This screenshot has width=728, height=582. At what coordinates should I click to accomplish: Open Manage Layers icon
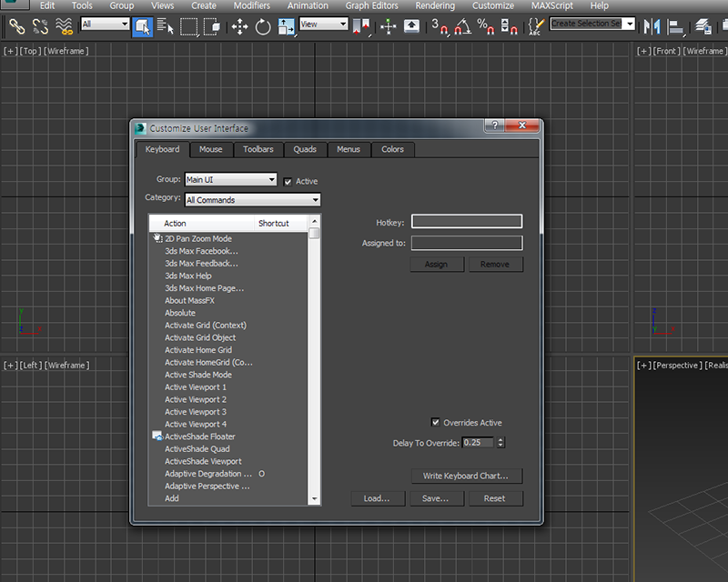pos(703,26)
